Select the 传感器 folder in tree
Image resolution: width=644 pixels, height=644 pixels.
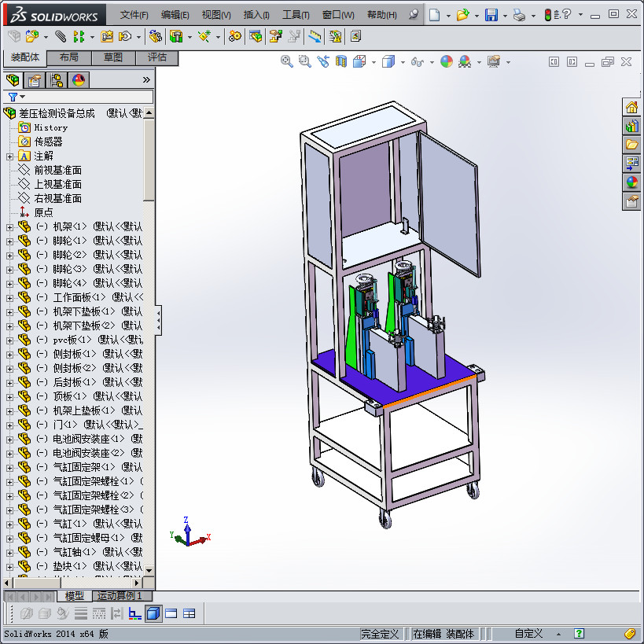tap(49, 142)
